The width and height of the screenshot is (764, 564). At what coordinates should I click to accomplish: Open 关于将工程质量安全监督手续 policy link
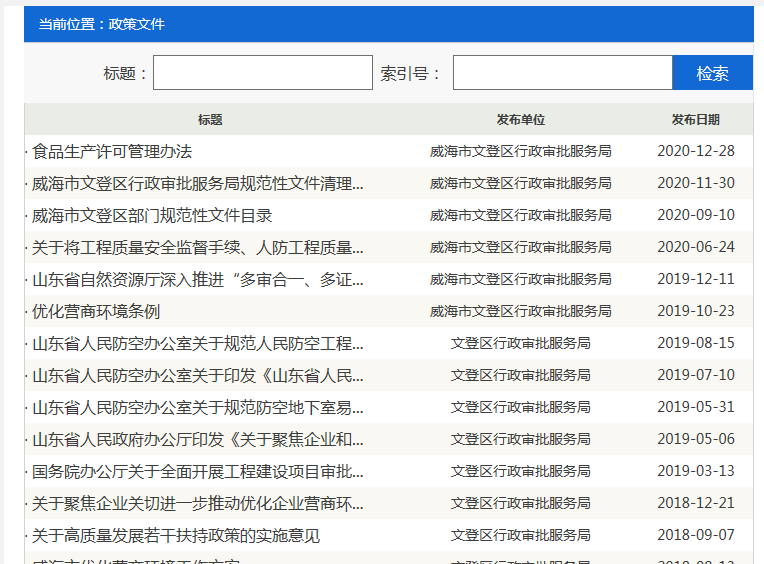click(x=198, y=247)
